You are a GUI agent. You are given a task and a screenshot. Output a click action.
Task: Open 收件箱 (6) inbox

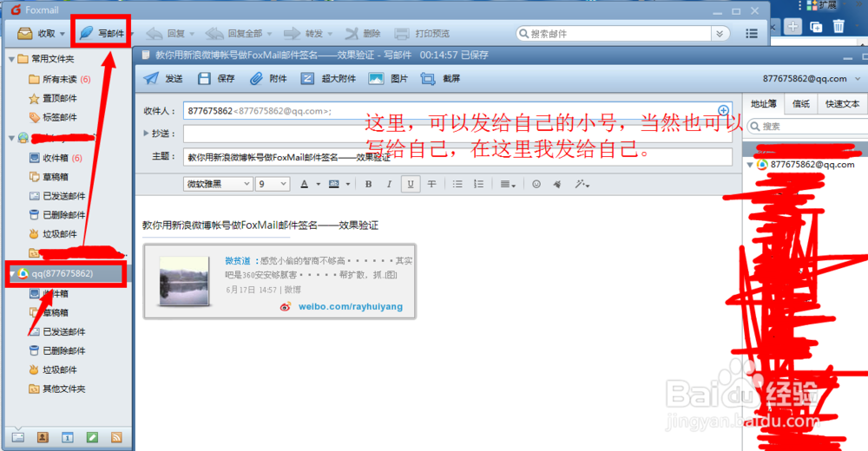coord(56,158)
